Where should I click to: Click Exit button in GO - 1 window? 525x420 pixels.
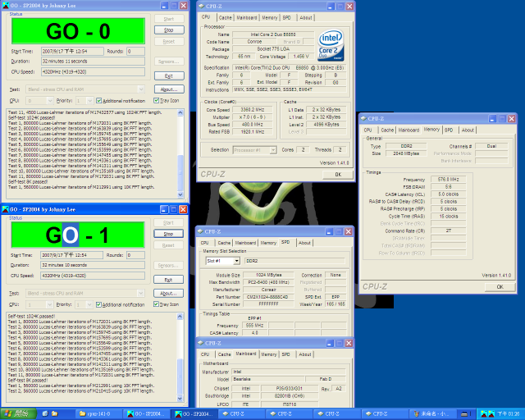coord(168,280)
